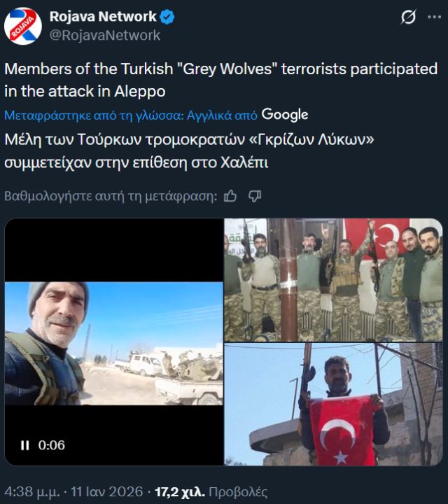Click the blue verified badge
Image resolution: width=448 pixels, height=504 pixels.
pos(167,17)
